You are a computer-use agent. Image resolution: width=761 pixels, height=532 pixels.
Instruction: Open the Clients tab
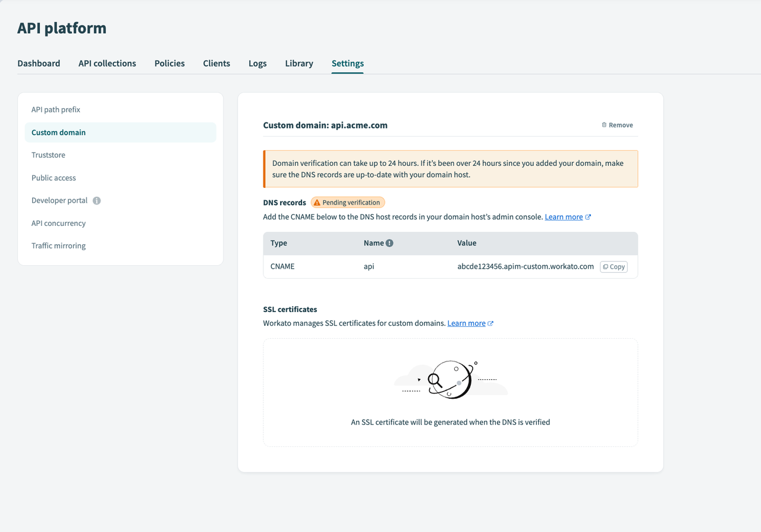[216, 63]
